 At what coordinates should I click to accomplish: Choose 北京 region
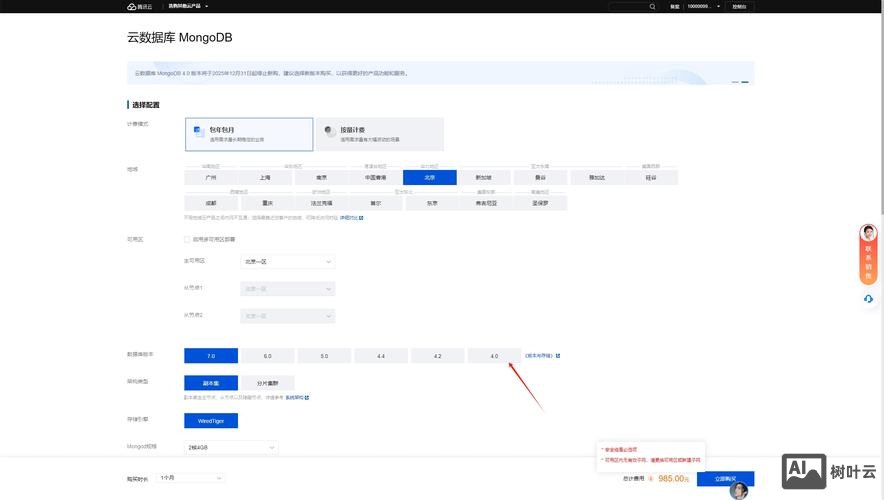coord(430,178)
